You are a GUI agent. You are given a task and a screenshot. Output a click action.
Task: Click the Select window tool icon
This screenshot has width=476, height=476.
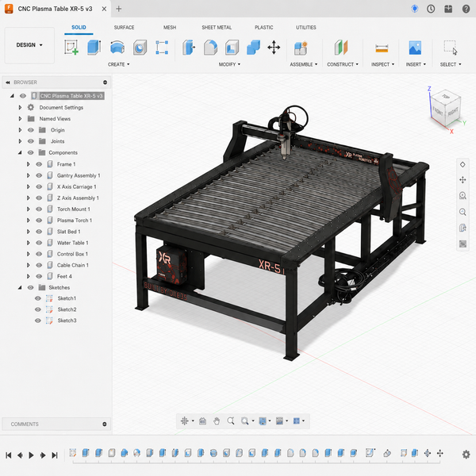pyautogui.click(x=451, y=48)
